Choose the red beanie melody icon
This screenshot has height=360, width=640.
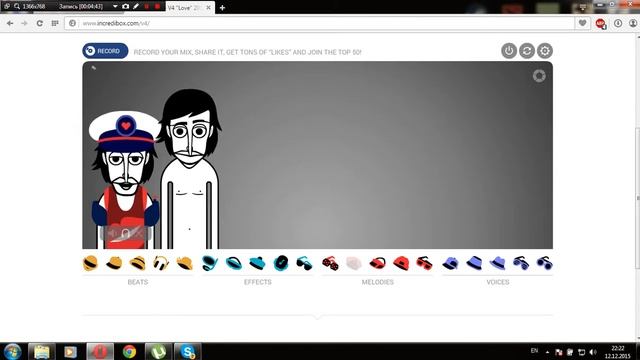click(x=401, y=263)
